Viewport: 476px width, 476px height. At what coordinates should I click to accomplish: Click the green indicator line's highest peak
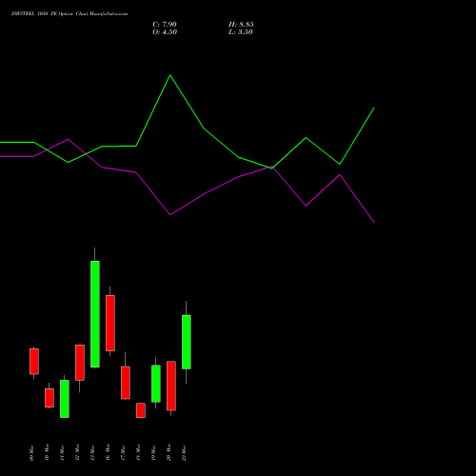point(170,75)
